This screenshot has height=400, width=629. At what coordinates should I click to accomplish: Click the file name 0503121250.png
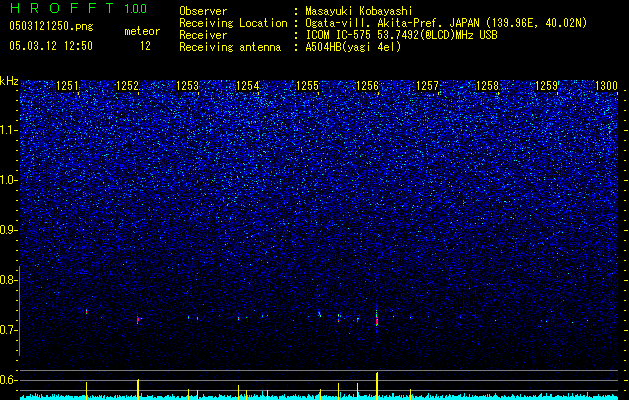(51, 26)
